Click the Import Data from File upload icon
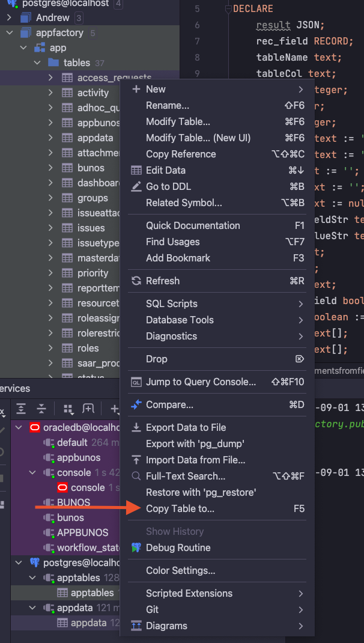364x643 pixels. (x=136, y=460)
